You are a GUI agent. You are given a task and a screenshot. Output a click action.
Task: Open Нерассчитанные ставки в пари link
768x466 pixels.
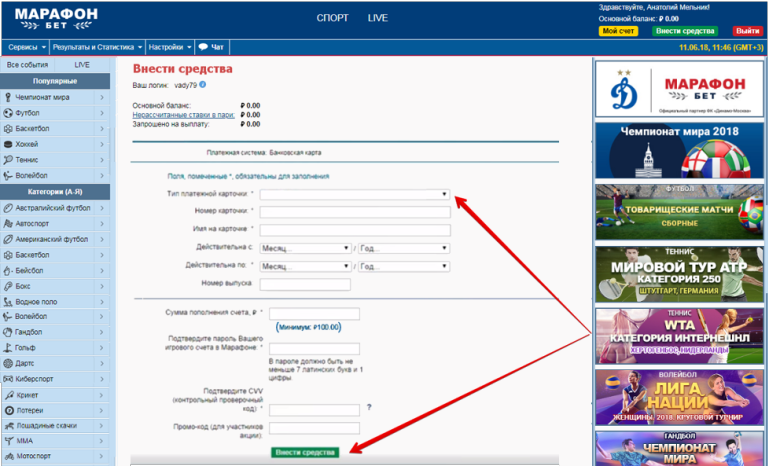(183, 115)
